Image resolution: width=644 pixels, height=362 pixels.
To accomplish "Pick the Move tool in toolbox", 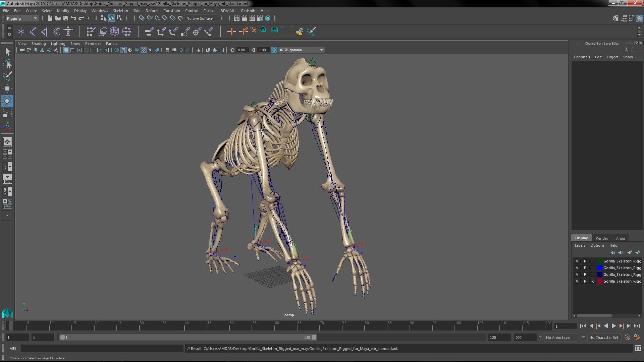I will (7, 88).
